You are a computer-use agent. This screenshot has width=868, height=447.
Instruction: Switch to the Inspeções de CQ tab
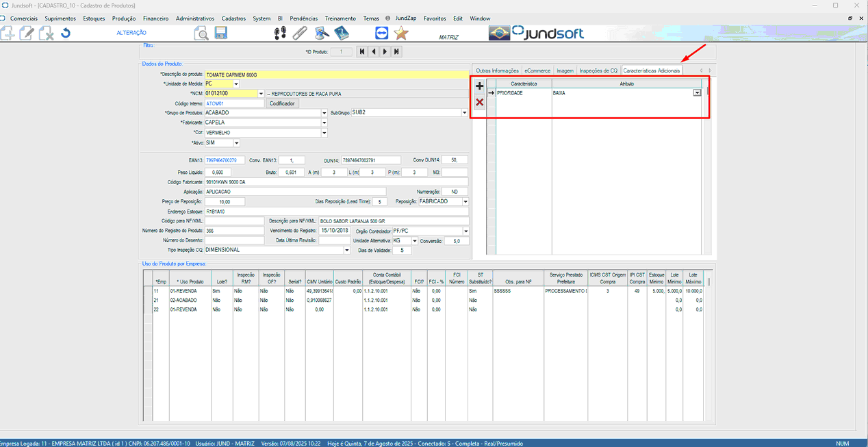[x=598, y=71]
